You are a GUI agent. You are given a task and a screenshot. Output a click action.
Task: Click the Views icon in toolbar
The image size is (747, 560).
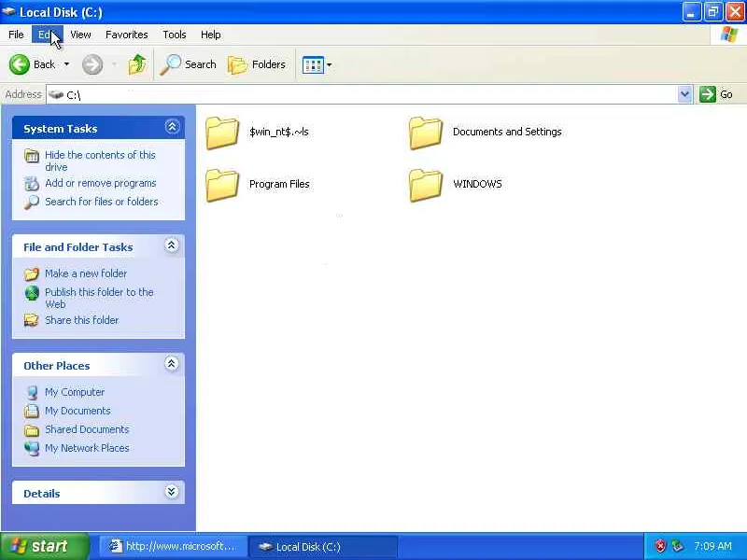[x=313, y=64]
